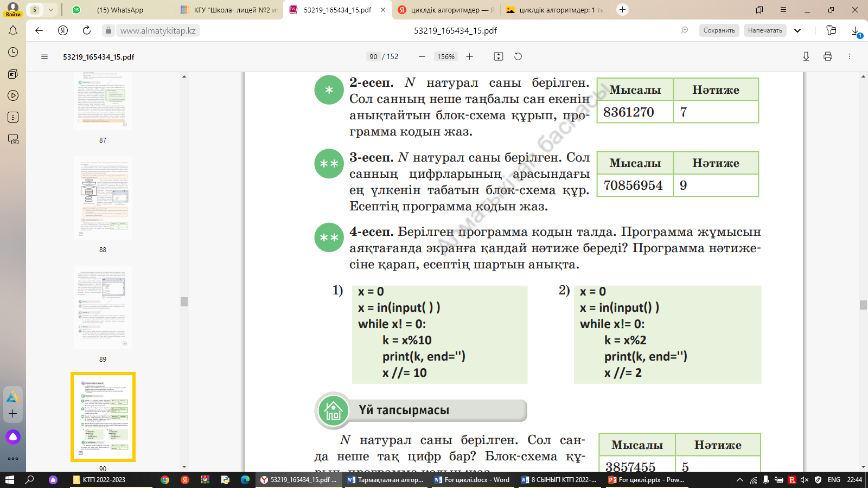Close the 53219_165434_15.pdf tab
Screen dimensions: 868x488
click(383, 10)
